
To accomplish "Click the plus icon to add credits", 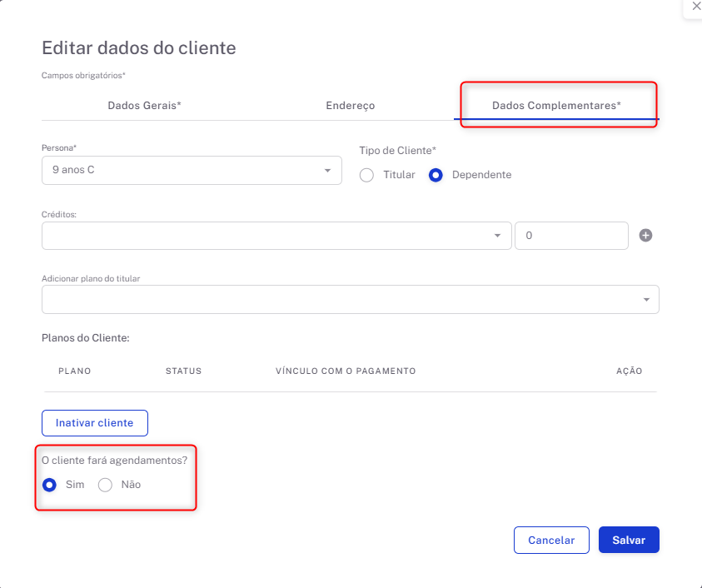I will (x=645, y=236).
